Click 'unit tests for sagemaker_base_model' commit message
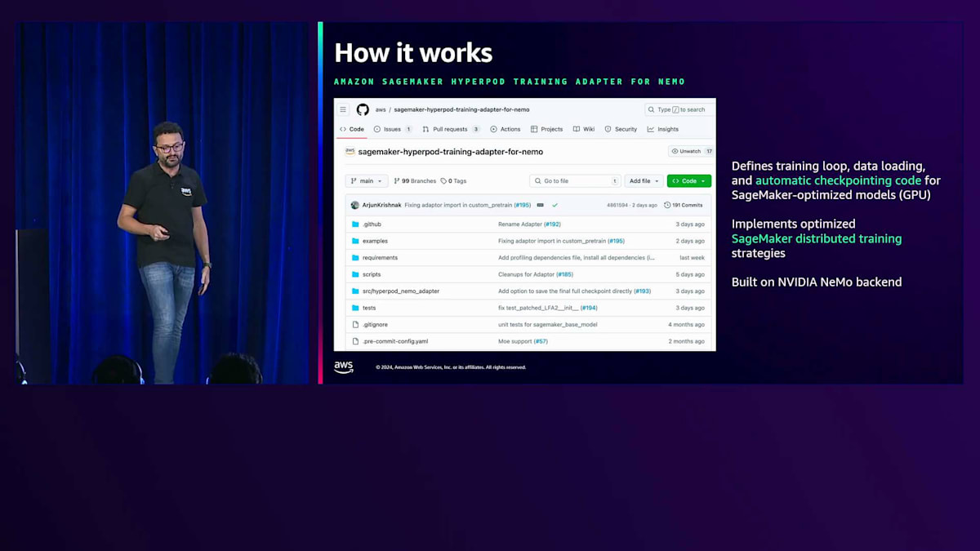Screen dimensions: 980x551 [x=548, y=324]
